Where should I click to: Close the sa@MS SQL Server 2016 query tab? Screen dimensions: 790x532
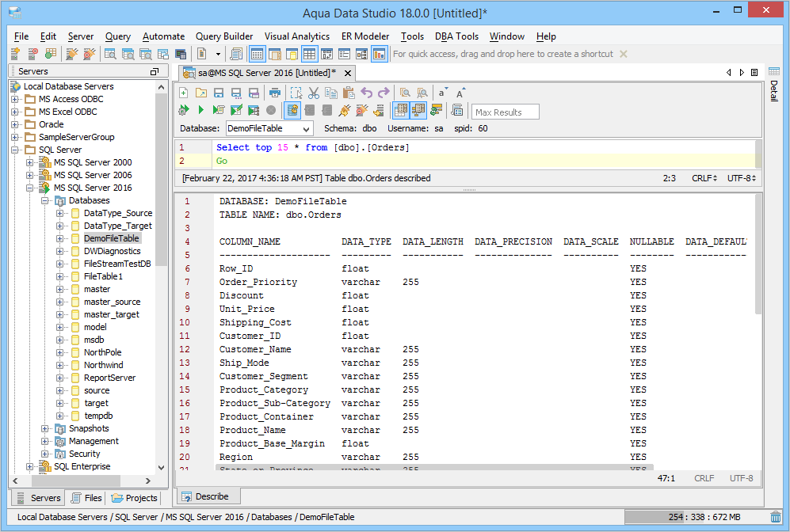point(347,73)
